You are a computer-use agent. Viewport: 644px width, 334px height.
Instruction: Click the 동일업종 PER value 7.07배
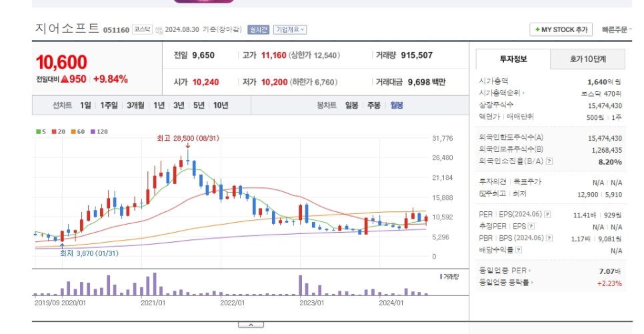click(x=609, y=271)
